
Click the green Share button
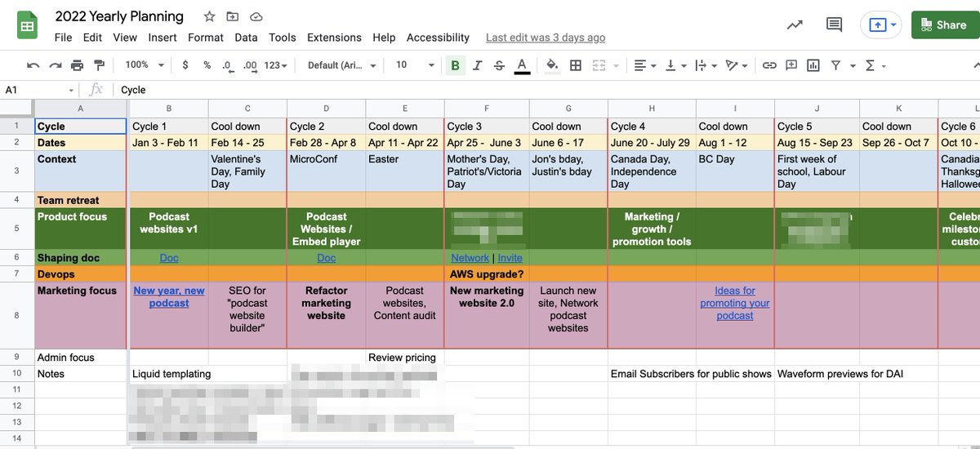(x=944, y=25)
